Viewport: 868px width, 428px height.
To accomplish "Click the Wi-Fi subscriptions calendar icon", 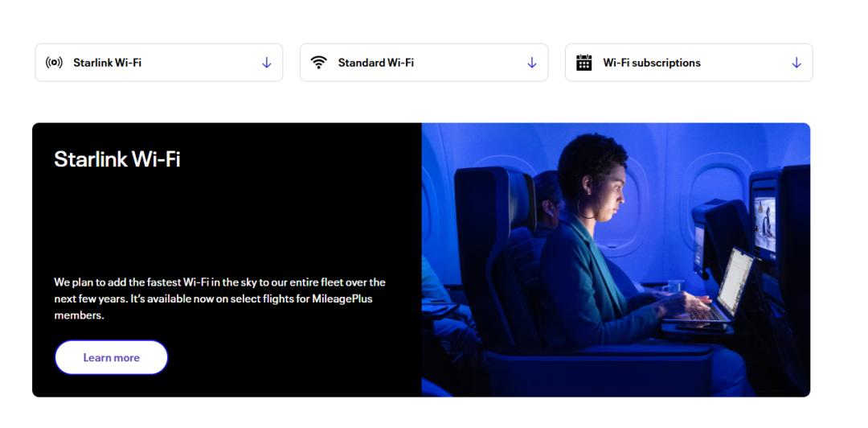I will [x=584, y=63].
